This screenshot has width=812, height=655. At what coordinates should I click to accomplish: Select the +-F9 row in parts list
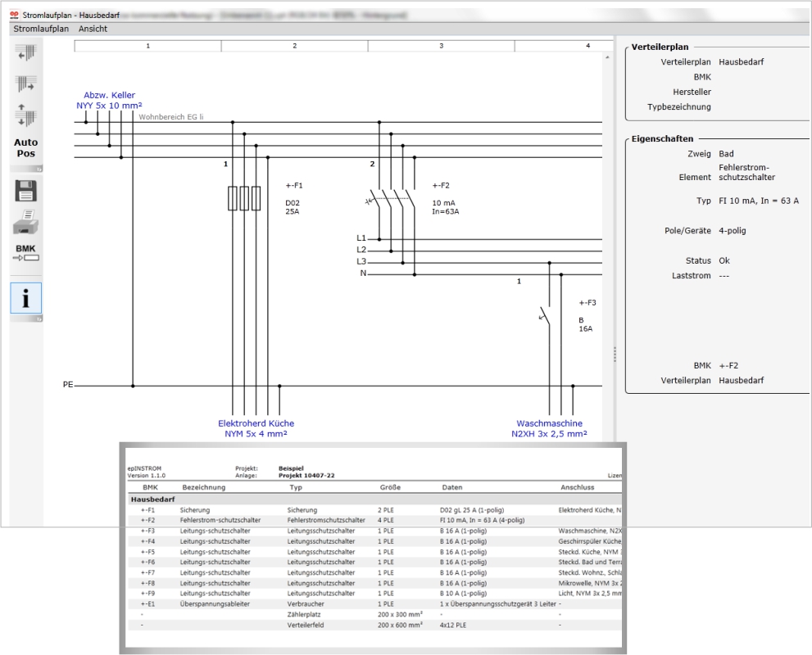(x=374, y=594)
